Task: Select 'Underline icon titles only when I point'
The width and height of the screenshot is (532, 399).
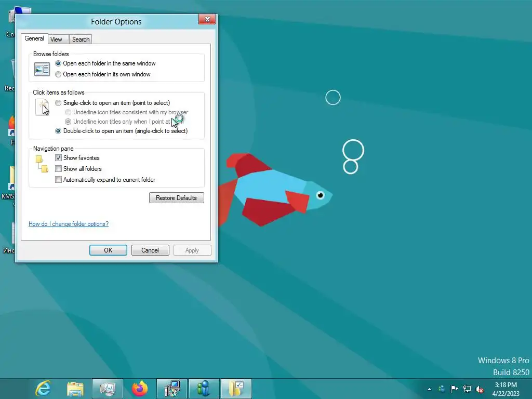Action: click(x=124, y=122)
